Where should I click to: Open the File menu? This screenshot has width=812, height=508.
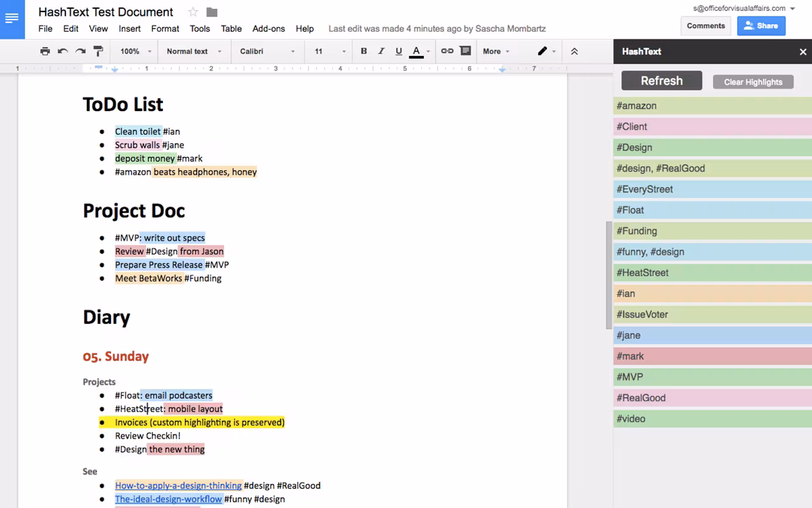pos(45,29)
